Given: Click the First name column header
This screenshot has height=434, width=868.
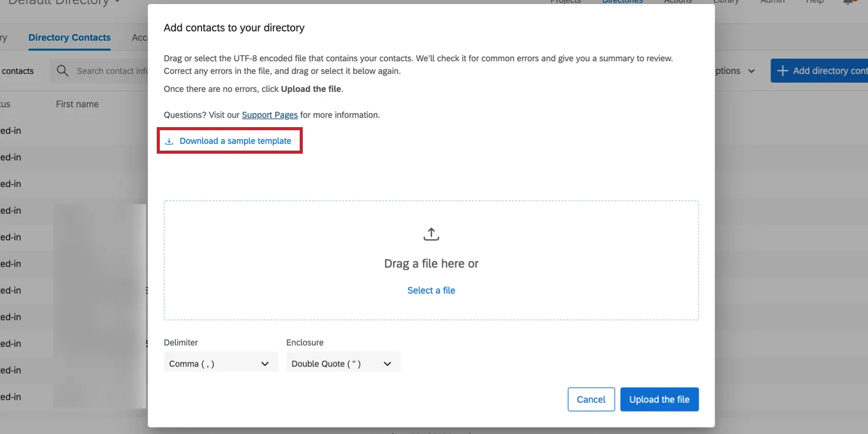Looking at the screenshot, I should pyautogui.click(x=77, y=104).
